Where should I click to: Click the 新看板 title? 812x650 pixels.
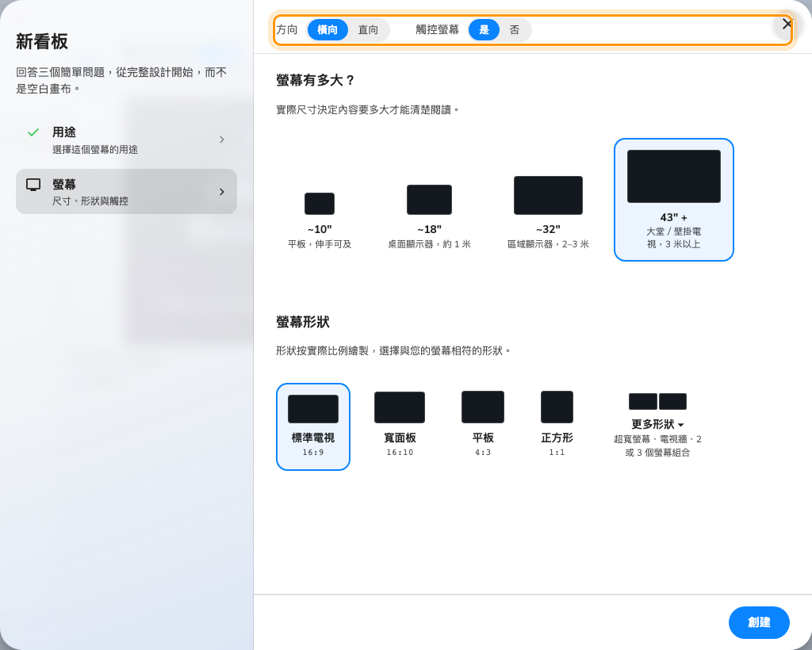42,41
